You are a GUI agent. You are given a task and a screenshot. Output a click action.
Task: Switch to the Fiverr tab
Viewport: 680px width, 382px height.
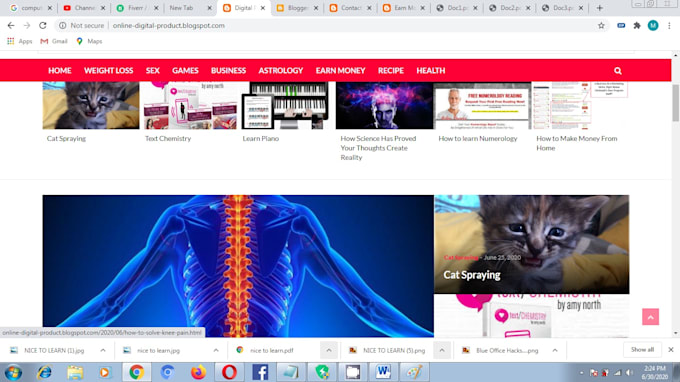138,8
